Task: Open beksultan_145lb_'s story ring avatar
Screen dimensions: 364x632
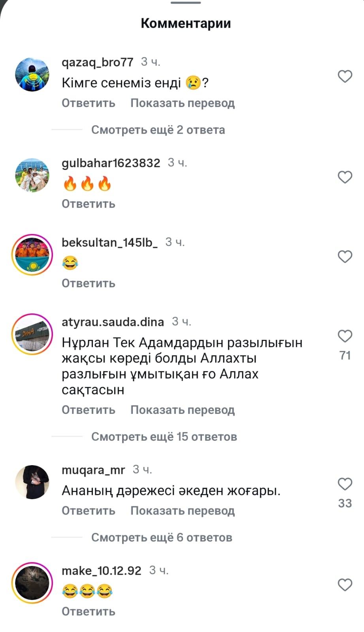Action: click(32, 255)
